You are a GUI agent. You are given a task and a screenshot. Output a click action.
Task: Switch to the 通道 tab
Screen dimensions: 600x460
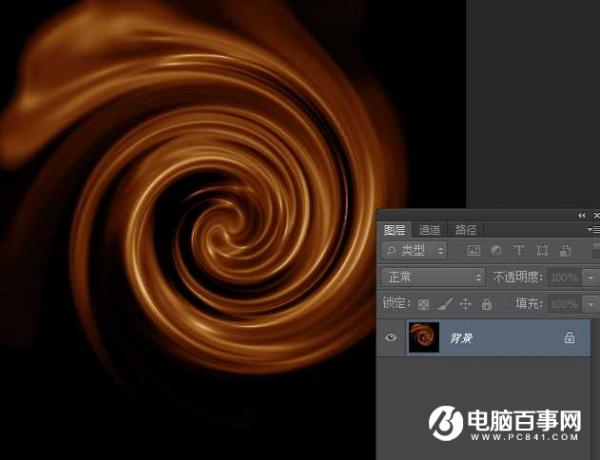(x=429, y=229)
